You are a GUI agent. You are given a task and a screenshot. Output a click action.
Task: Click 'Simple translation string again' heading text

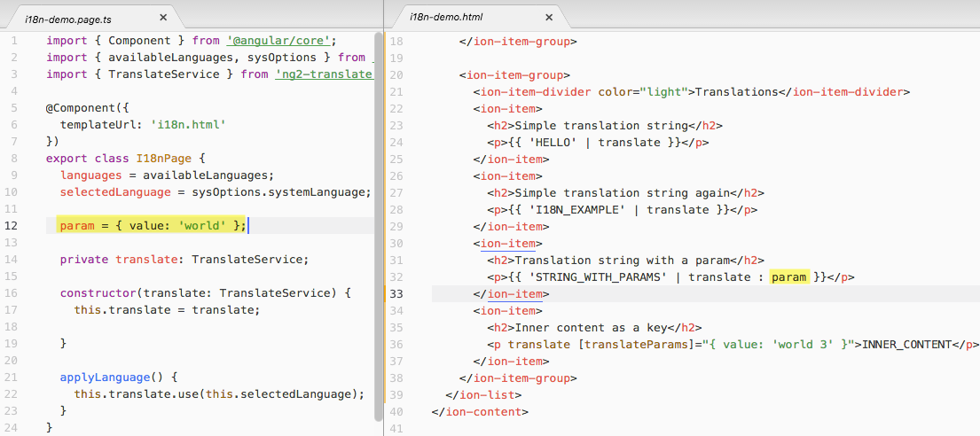623,192
